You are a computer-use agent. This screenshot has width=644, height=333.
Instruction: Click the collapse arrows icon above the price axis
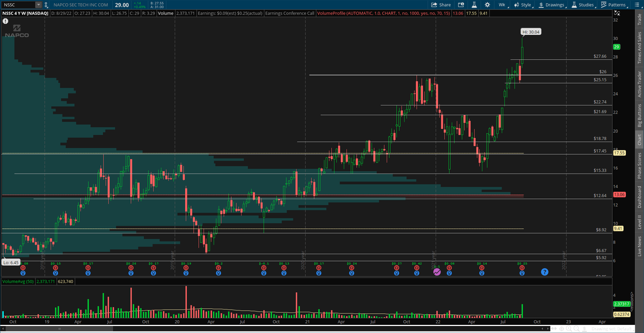pos(617,12)
